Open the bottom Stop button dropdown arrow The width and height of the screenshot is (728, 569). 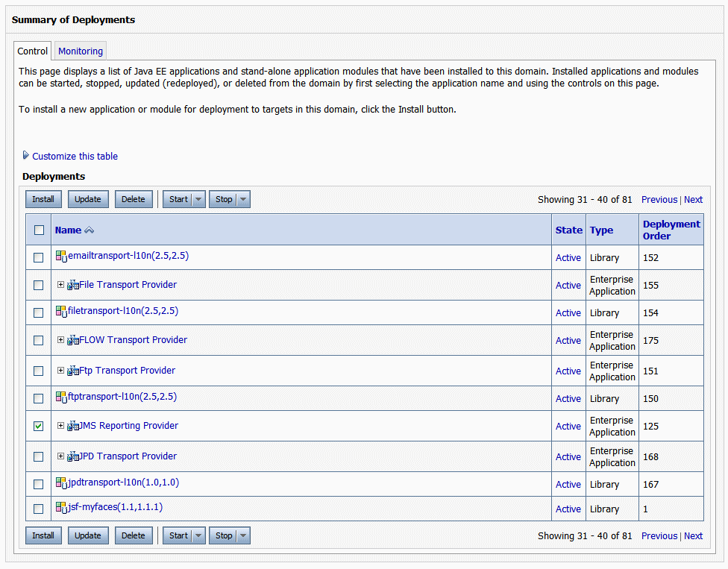pyautogui.click(x=243, y=535)
